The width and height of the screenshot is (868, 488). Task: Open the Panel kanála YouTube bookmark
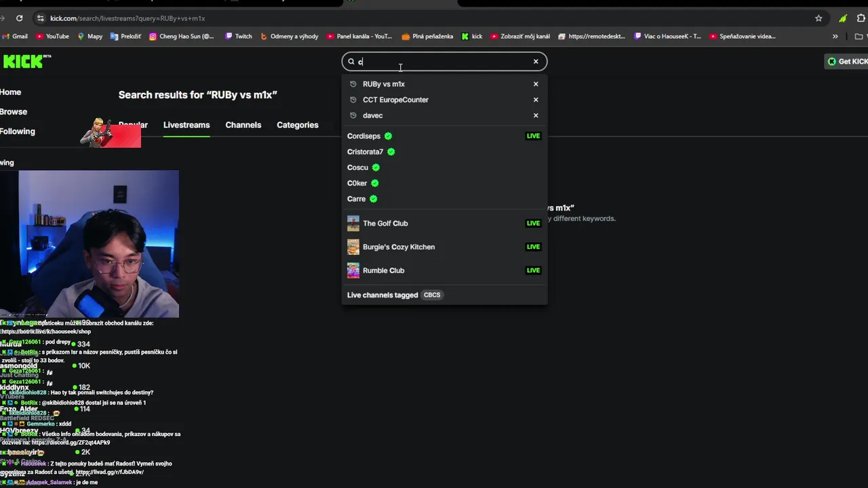point(359,37)
